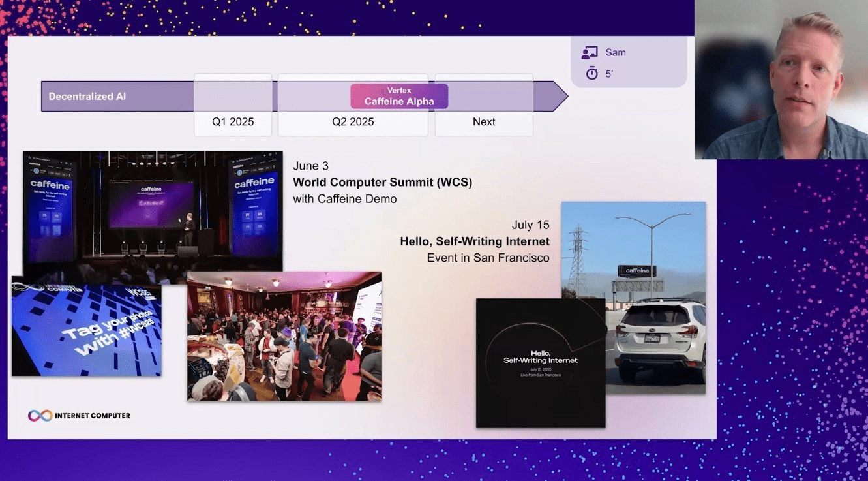
Task: Click the speaker webcam video
Action: (x=781, y=79)
